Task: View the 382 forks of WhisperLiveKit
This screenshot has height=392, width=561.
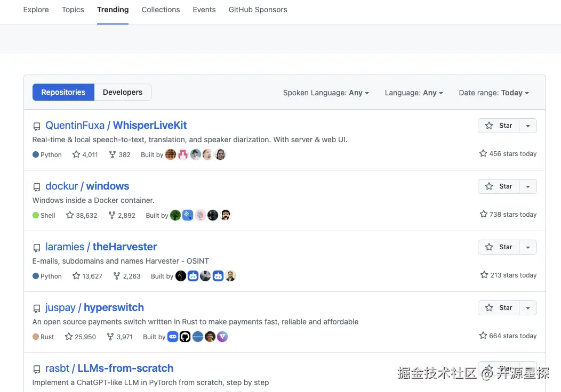Action: 119,155
